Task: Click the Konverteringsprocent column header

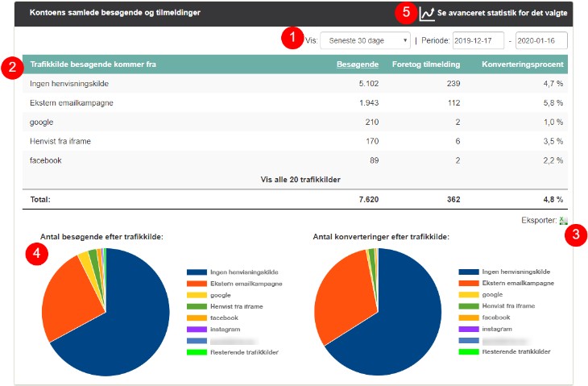Action: click(522, 64)
